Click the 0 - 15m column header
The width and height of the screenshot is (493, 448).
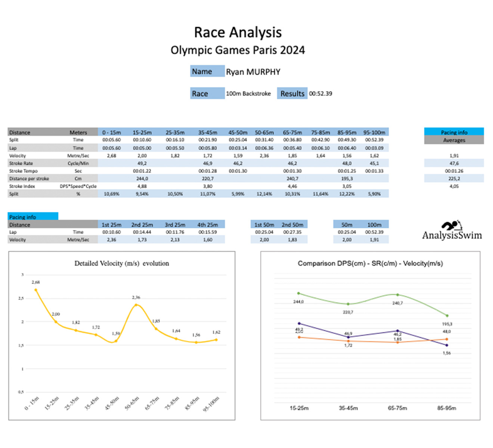(112, 132)
